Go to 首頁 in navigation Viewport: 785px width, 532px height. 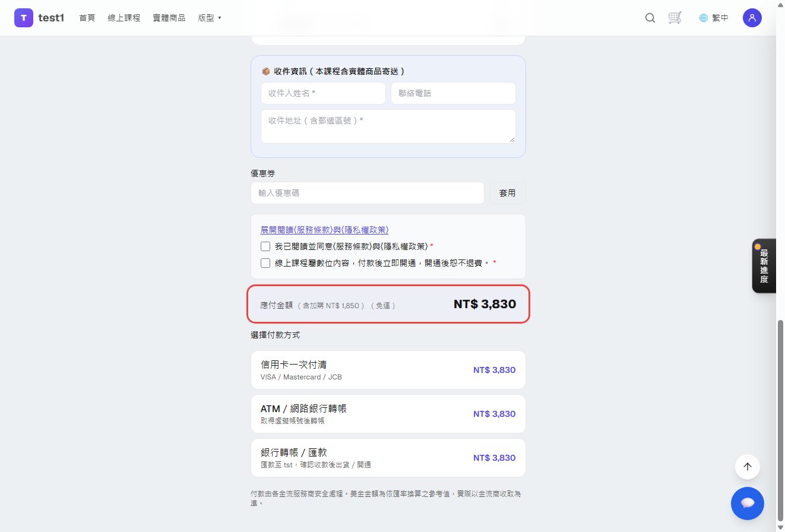tap(87, 18)
